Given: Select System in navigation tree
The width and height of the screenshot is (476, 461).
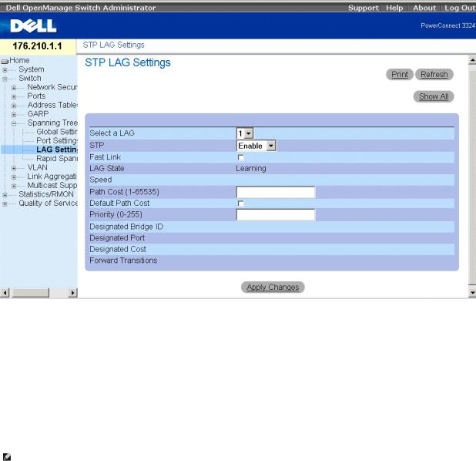Looking at the screenshot, I should 32,69.
